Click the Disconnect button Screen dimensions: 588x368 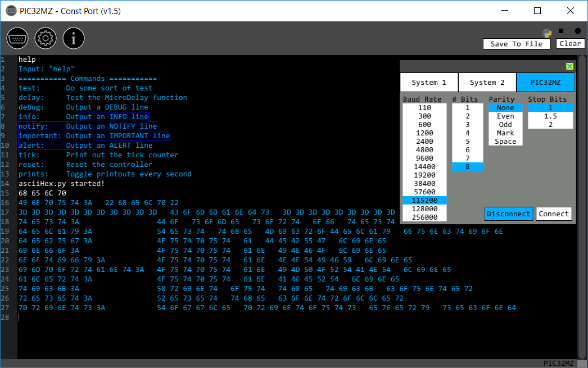pyautogui.click(x=509, y=213)
